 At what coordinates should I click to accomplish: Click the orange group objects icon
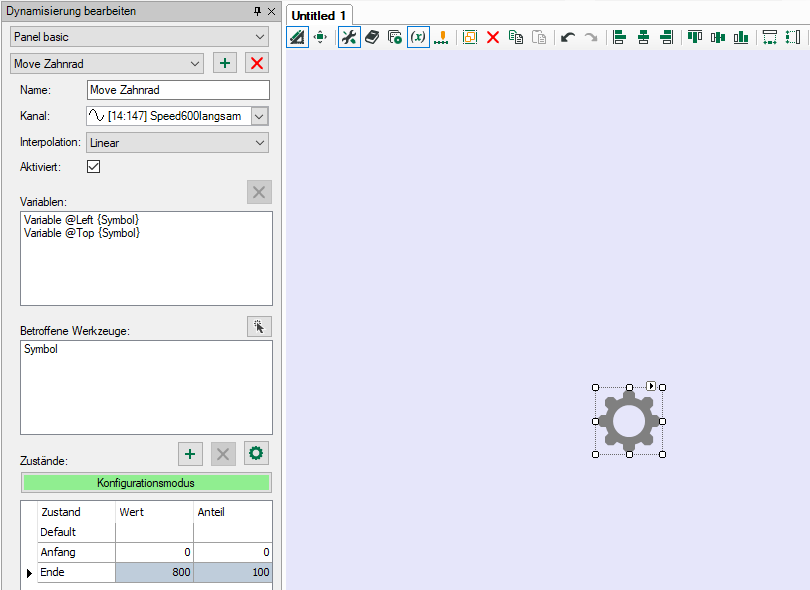470,37
